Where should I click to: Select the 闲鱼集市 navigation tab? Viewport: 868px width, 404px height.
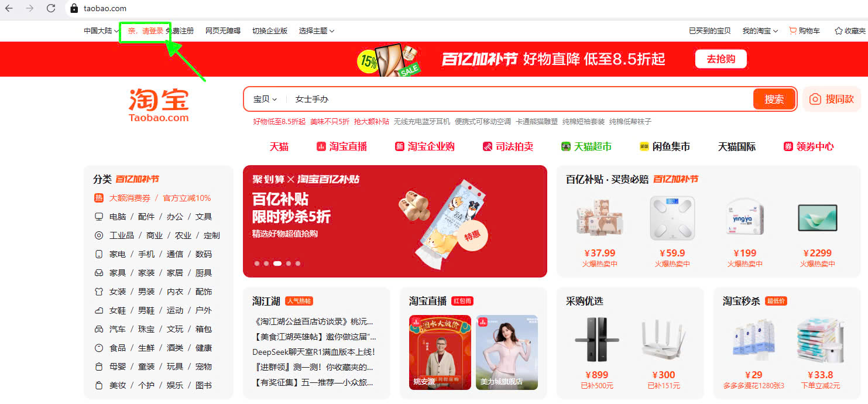(664, 146)
